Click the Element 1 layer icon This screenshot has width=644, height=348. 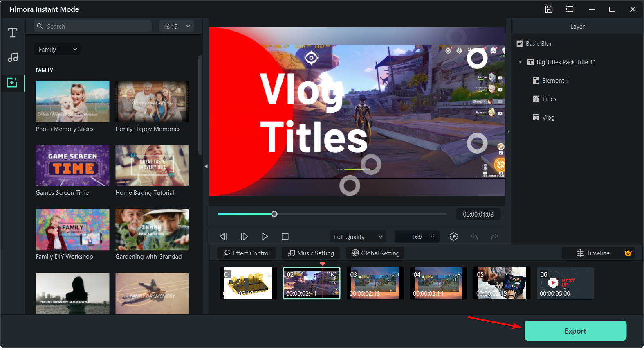coord(536,80)
